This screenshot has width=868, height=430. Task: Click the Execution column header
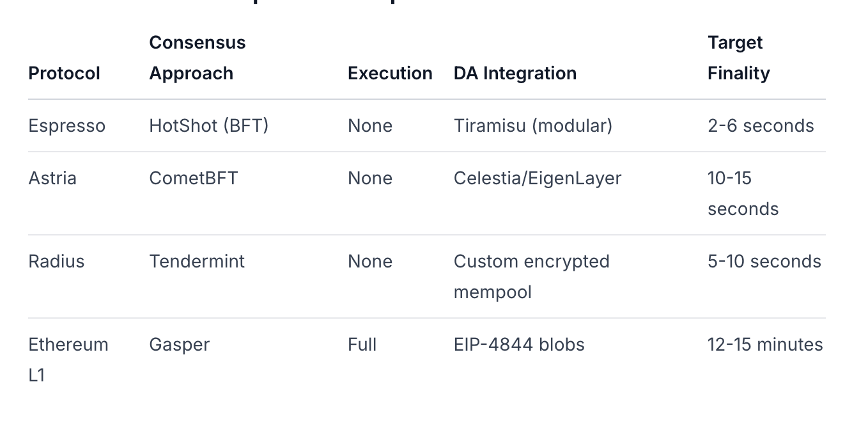[x=390, y=74]
